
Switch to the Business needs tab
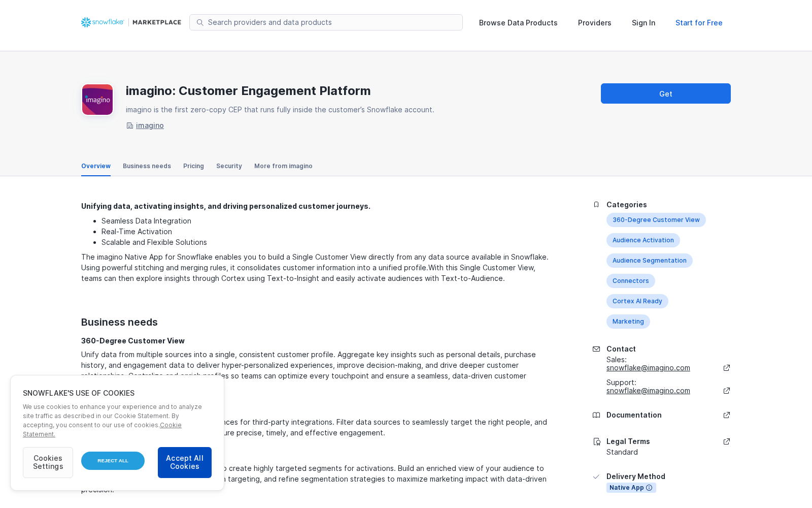[x=147, y=166]
